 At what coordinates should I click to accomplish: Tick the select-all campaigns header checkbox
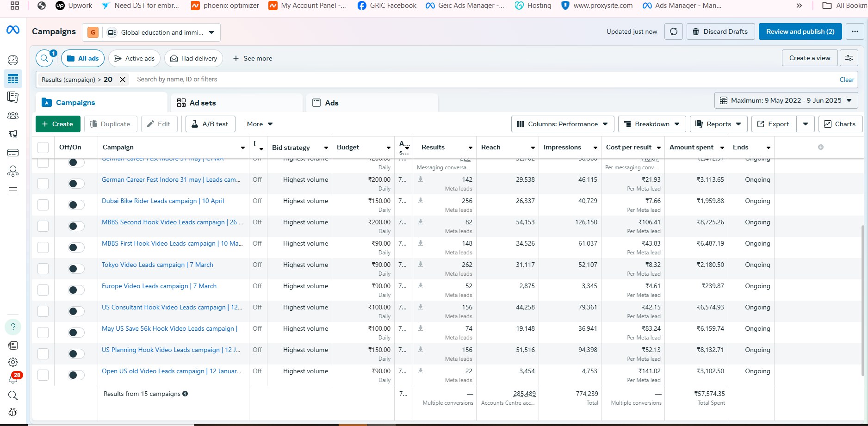click(43, 147)
